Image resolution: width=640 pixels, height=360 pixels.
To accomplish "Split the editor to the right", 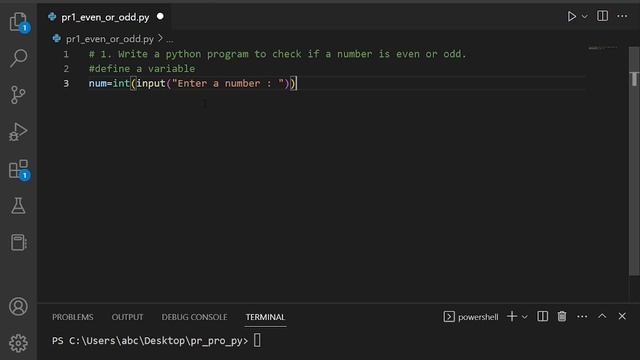I will point(602,16).
